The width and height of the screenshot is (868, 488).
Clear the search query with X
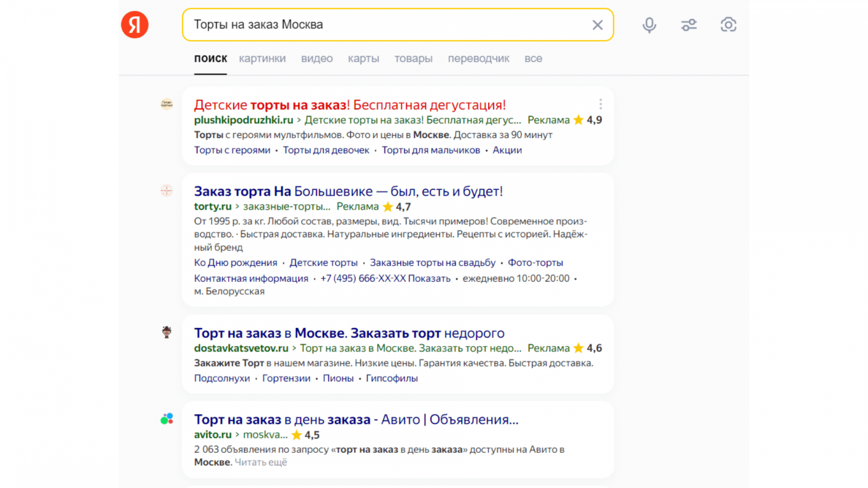pyautogui.click(x=597, y=25)
